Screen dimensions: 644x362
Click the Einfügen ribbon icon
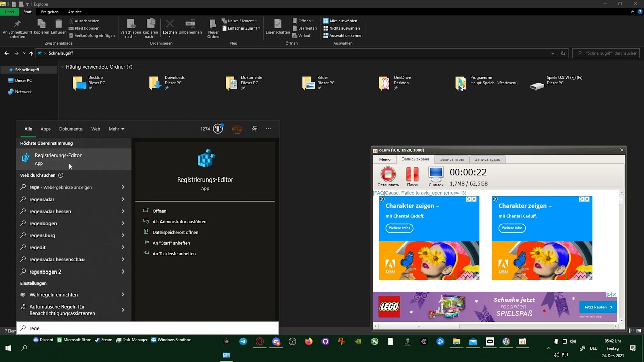[x=59, y=27]
